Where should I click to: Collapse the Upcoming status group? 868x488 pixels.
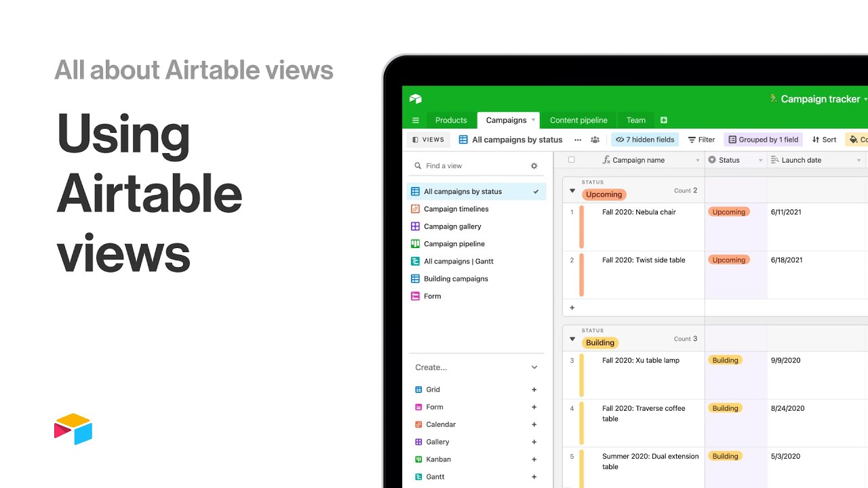pyautogui.click(x=572, y=191)
